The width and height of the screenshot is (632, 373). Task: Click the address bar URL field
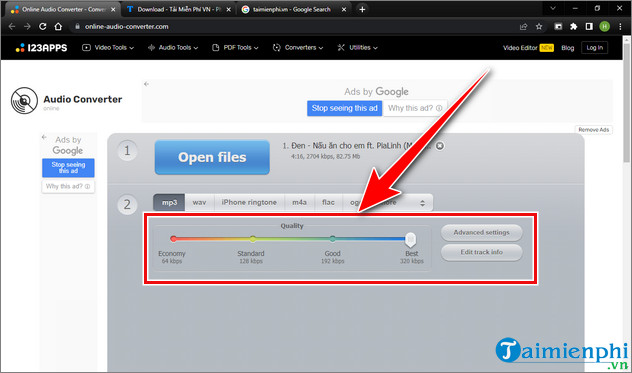pos(294,27)
